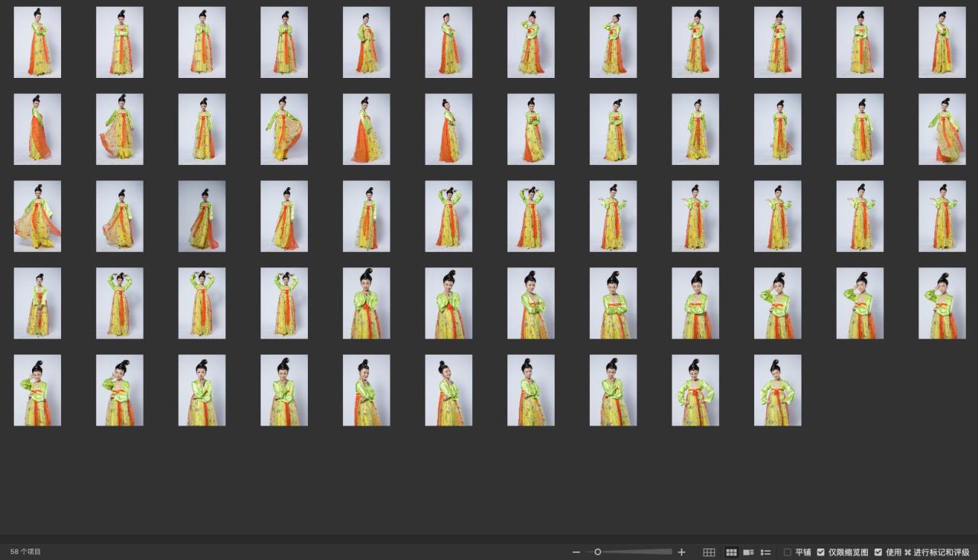Select the first thumbnail in the top row
The height and width of the screenshot is (560, 978).
coord(37,43)
